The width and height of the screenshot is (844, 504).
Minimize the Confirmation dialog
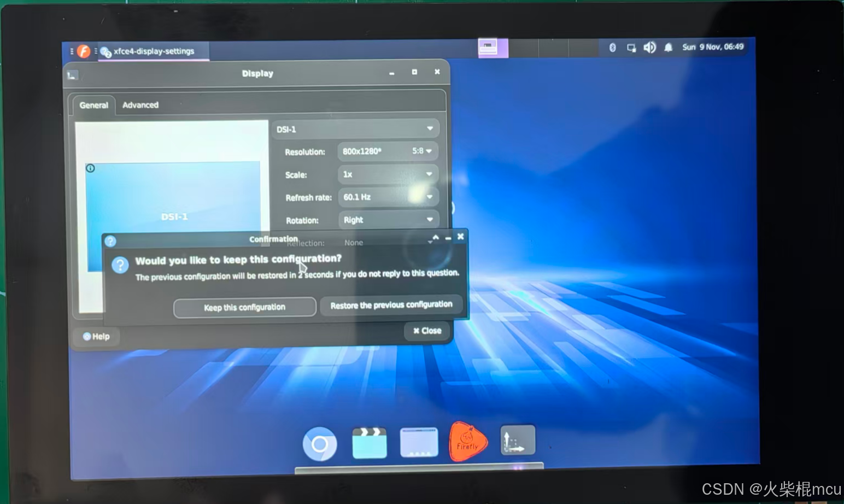click(448, 237)
